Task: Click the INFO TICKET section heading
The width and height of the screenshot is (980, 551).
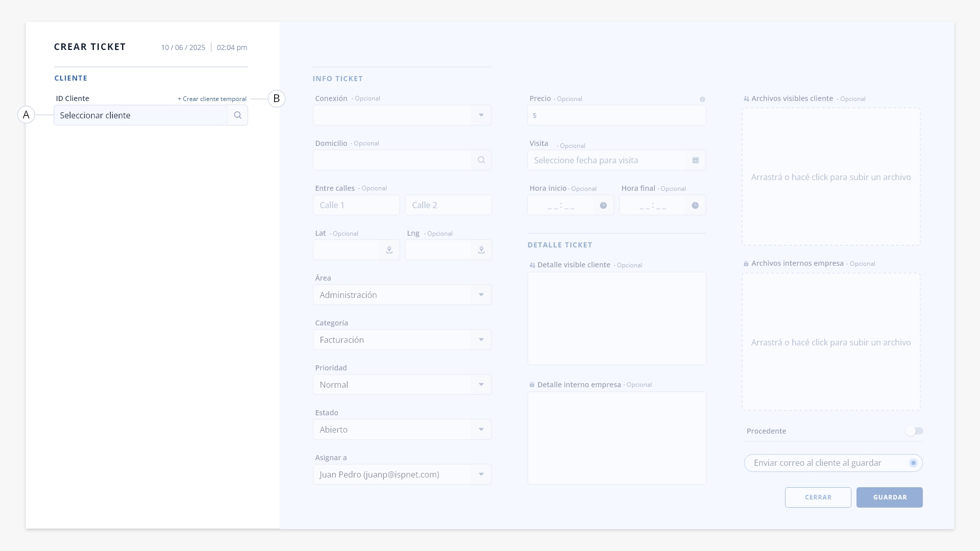Action: pos(338,79)
